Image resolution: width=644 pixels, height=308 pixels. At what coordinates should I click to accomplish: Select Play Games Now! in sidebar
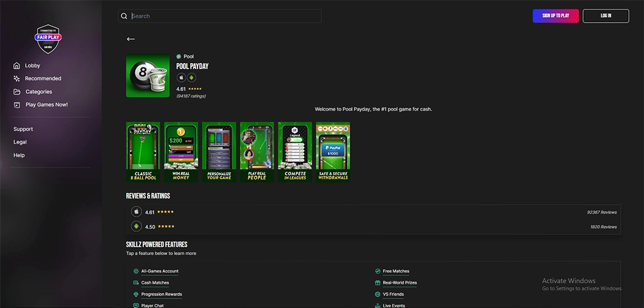pyautogui.click(x=46, y=105)
